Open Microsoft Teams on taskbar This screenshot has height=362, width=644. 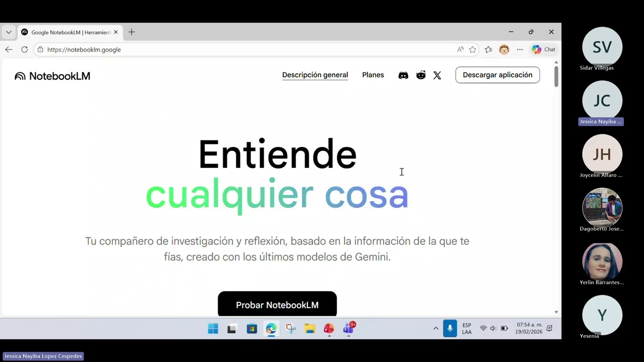[x=349, y=328]
